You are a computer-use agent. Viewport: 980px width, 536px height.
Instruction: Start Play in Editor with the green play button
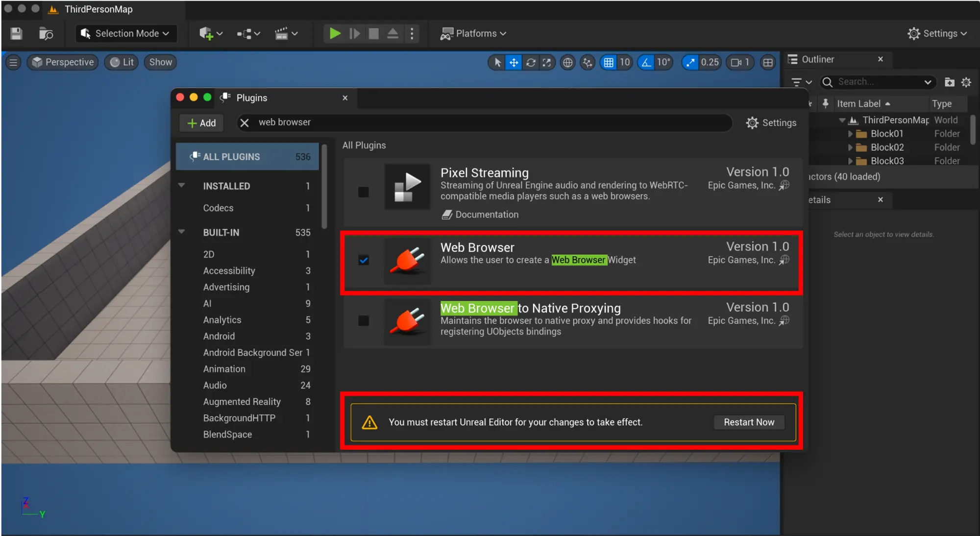pos(335,33)
